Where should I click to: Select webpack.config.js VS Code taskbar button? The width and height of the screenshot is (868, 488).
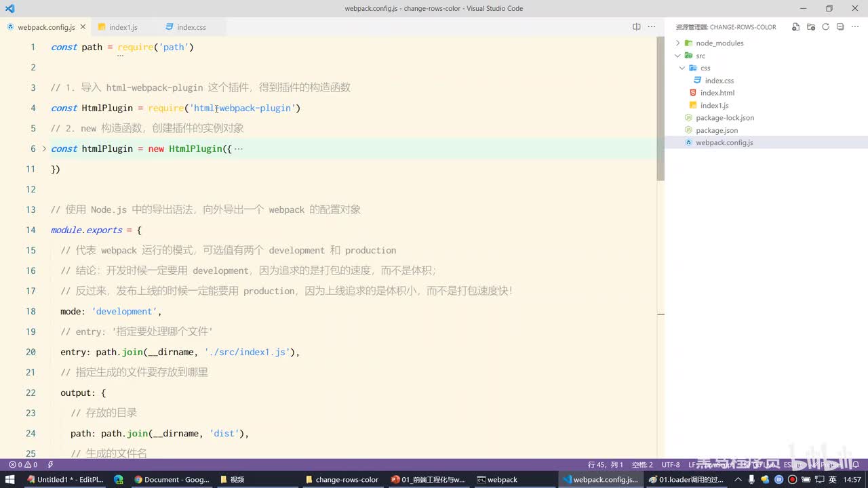pos(600,479)
